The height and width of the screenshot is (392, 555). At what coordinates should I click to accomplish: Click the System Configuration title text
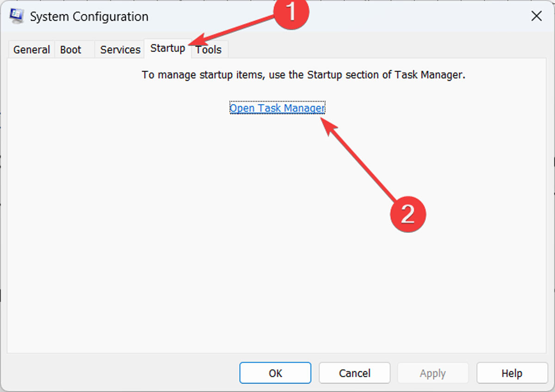(x=89, y=16)
